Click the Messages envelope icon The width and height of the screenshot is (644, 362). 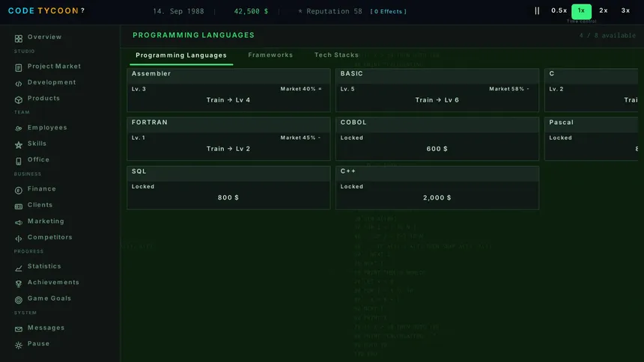coord(19,329)
